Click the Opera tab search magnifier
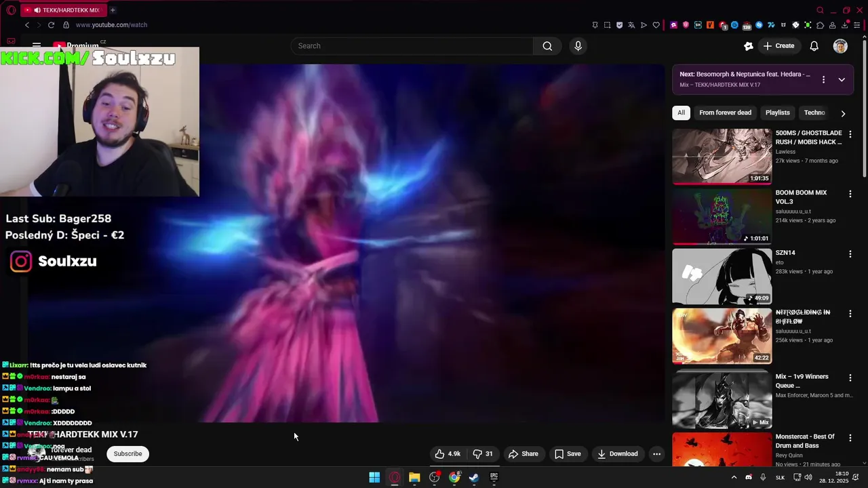This screenshot has width=868, height=488. click(821, 10)
